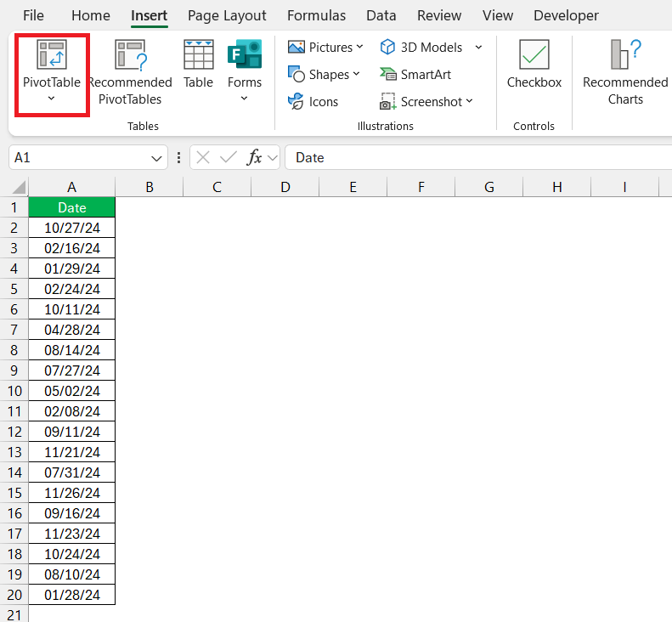
Task: Open Recommended Charts
Action: tap(625, 72)
